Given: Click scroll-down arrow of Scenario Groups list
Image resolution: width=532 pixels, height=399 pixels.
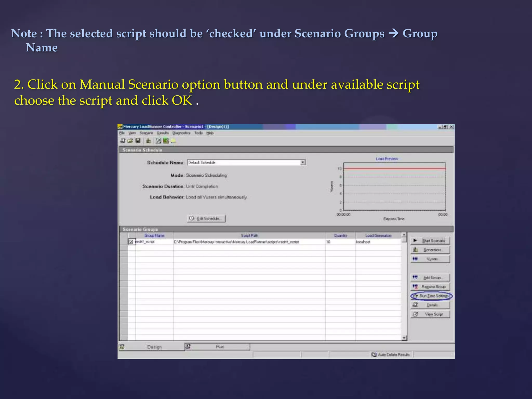Looking at the screenshot, I should click(x=404, y=338).
